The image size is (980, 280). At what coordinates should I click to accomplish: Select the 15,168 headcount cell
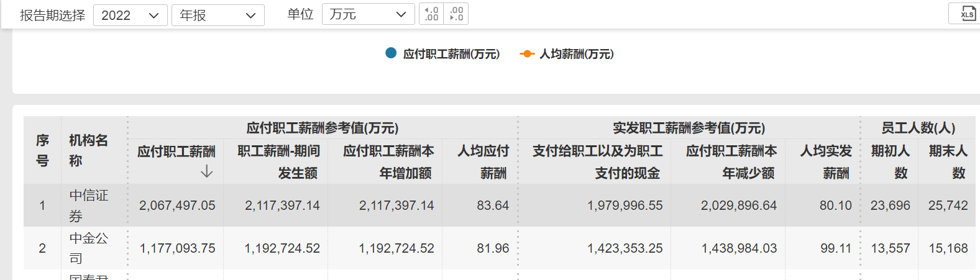click(948, 248)
